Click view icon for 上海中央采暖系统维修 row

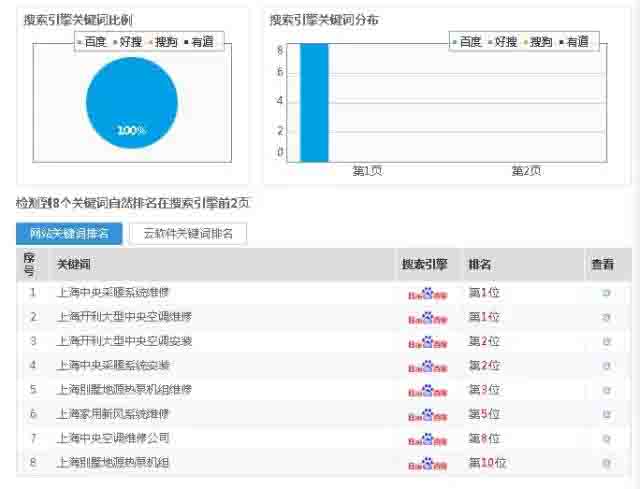click(606, 293)
